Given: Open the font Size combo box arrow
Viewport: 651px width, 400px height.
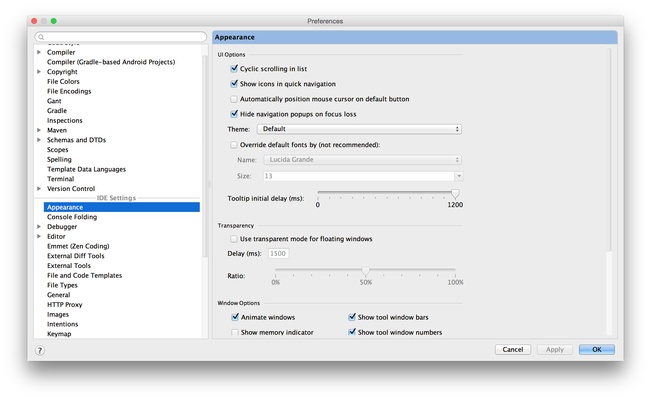Looking at the screenshot, I should (459, 176).
